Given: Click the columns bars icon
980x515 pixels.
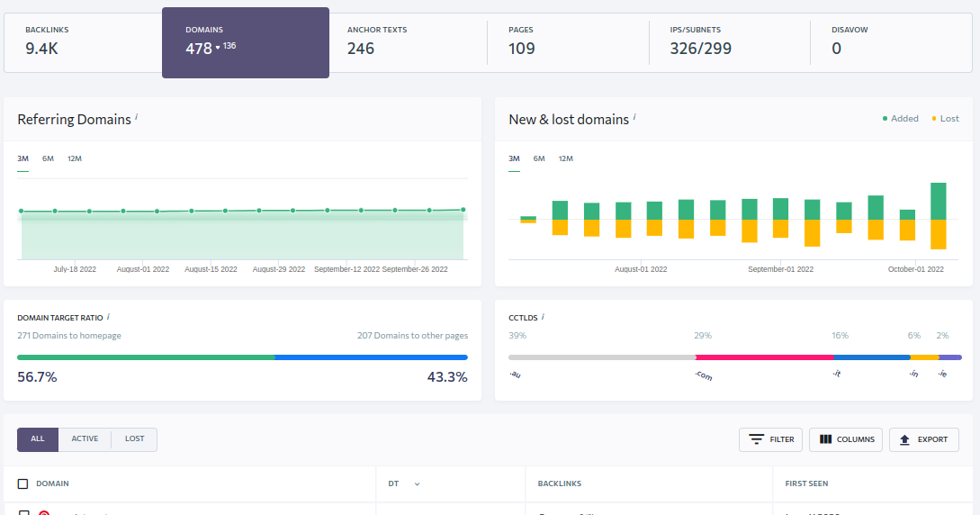Looking at the screenshot, I should point(825,439).
